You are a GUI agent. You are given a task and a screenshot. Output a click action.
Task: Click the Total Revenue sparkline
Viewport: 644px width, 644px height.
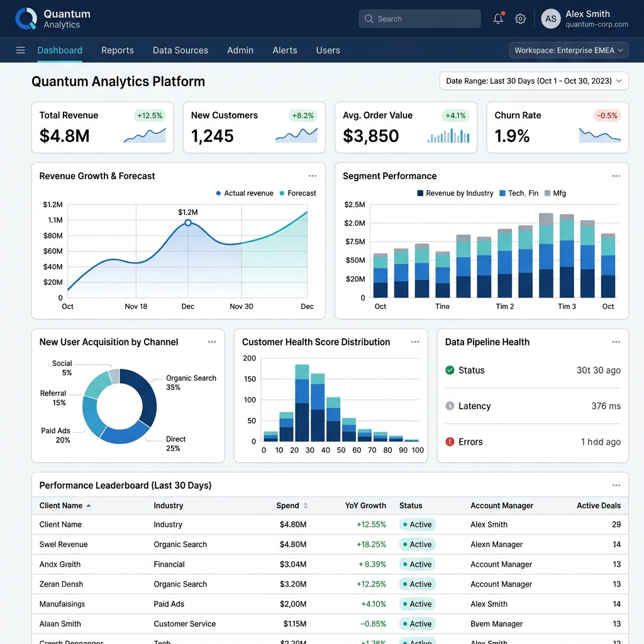click(145, 136)
